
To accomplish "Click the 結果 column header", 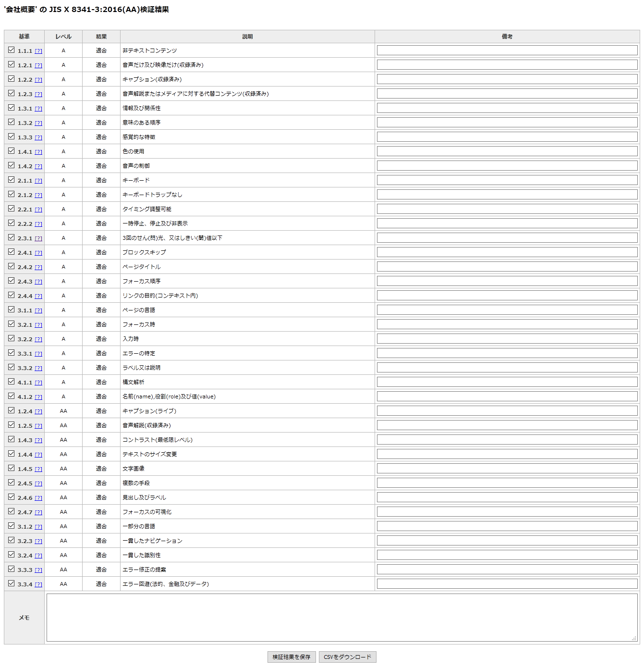I will pos(101,37).
